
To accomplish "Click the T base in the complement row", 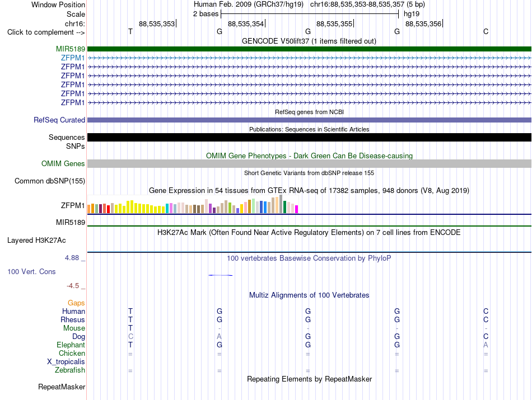I will (130, 31).
